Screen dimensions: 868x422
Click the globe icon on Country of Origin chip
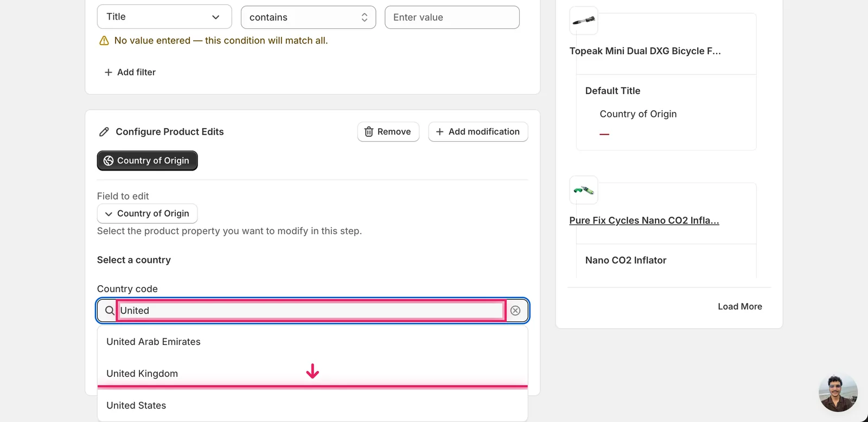point(108,161)
